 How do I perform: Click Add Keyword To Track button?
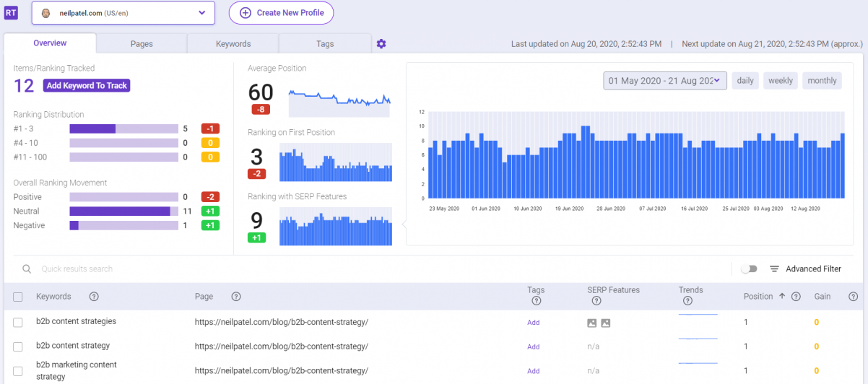pos(87,86)
